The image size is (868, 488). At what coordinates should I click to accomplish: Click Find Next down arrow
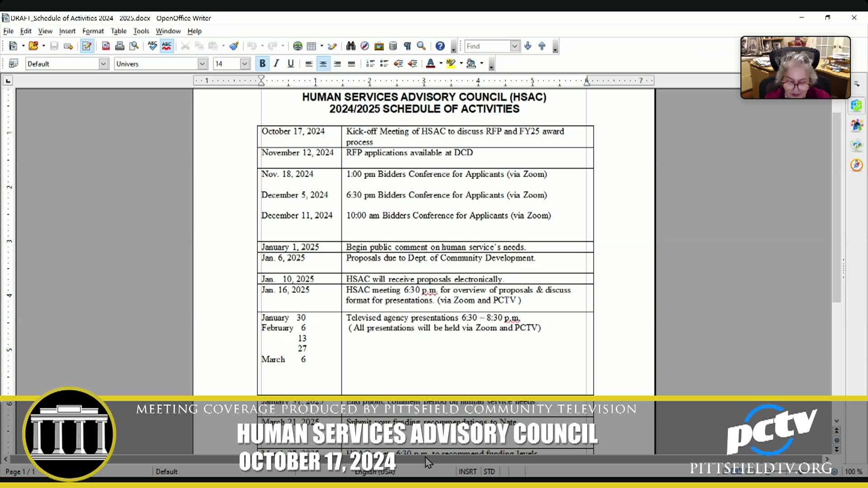pyautogui.click(x=528, y=46)
